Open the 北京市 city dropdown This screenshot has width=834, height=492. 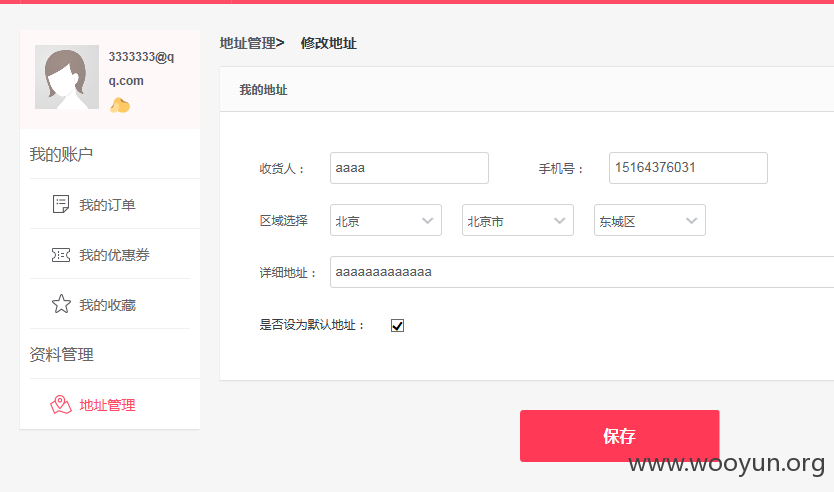tap(518, 220)
